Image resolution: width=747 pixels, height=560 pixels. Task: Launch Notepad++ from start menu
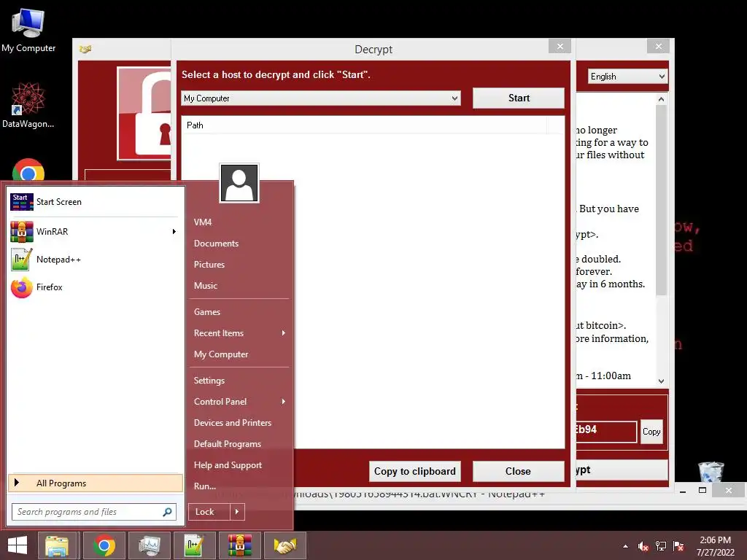[x=96, y=260]
